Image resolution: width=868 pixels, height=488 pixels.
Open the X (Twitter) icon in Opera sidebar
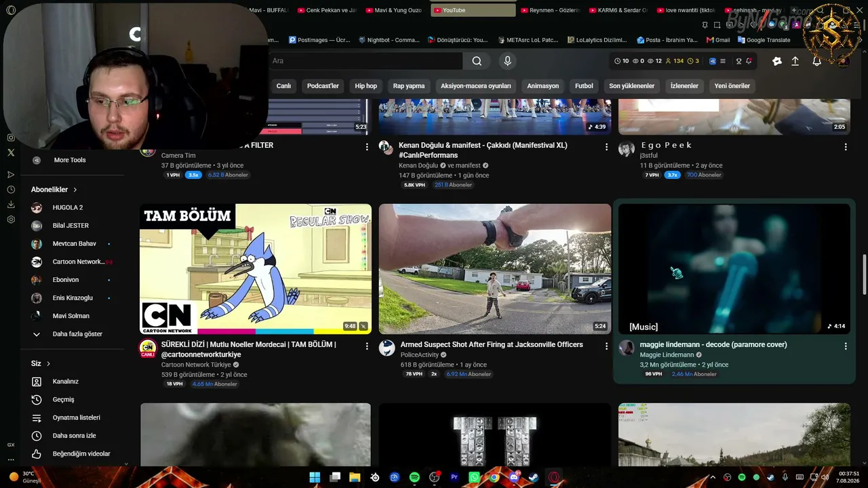11,152
